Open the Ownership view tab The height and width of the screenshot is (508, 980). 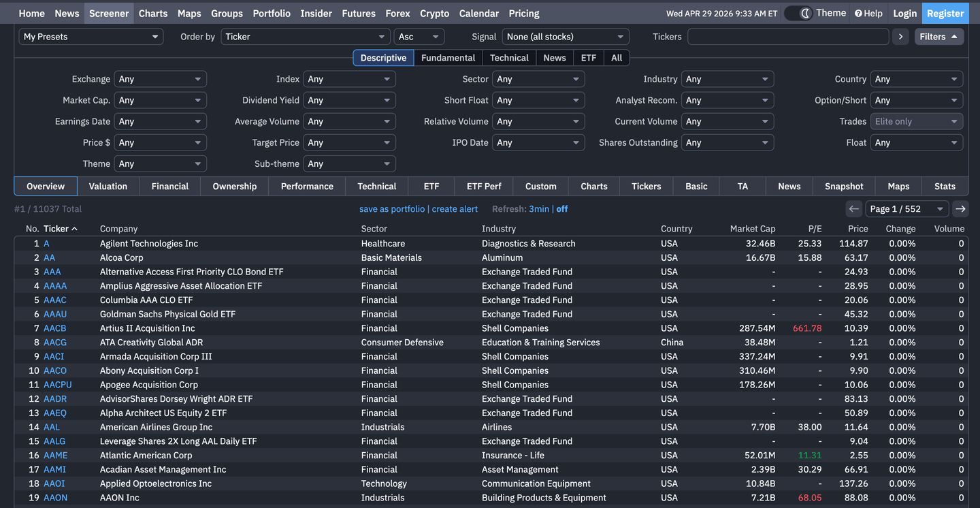coord(235,186)
